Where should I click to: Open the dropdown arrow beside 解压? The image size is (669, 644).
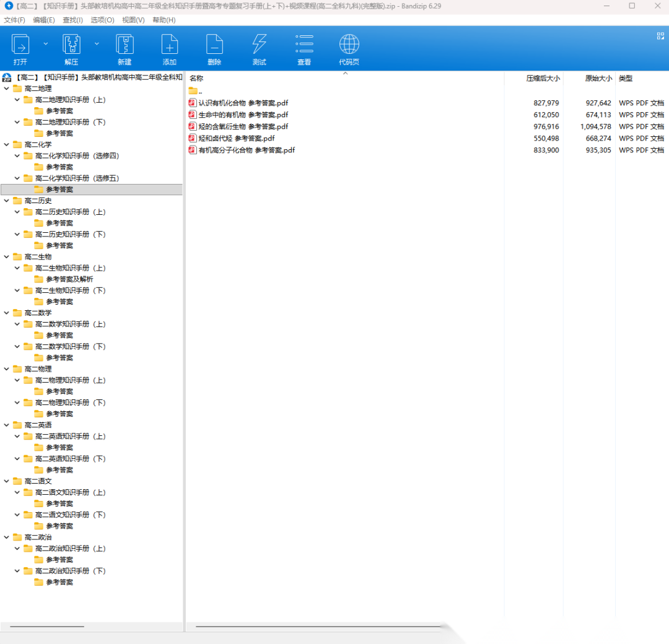click(97, 44)
